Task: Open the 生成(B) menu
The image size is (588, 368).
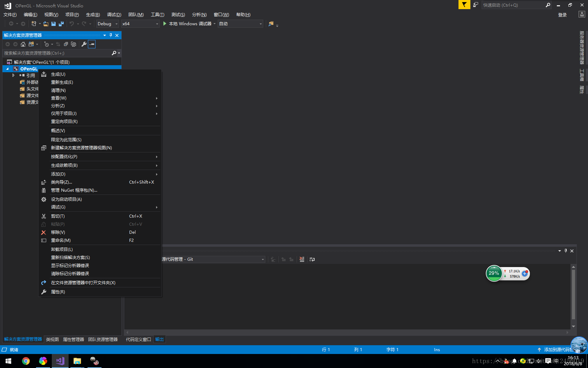Action: click(93, 15)
